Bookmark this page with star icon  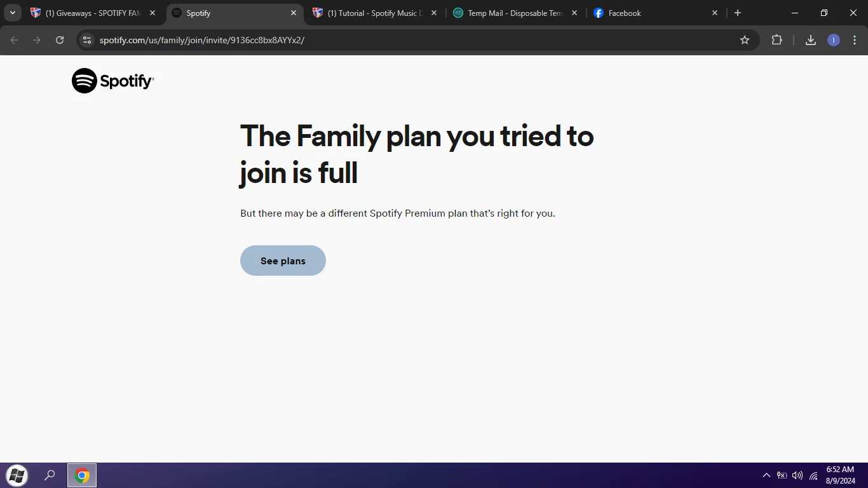(745, 40)
